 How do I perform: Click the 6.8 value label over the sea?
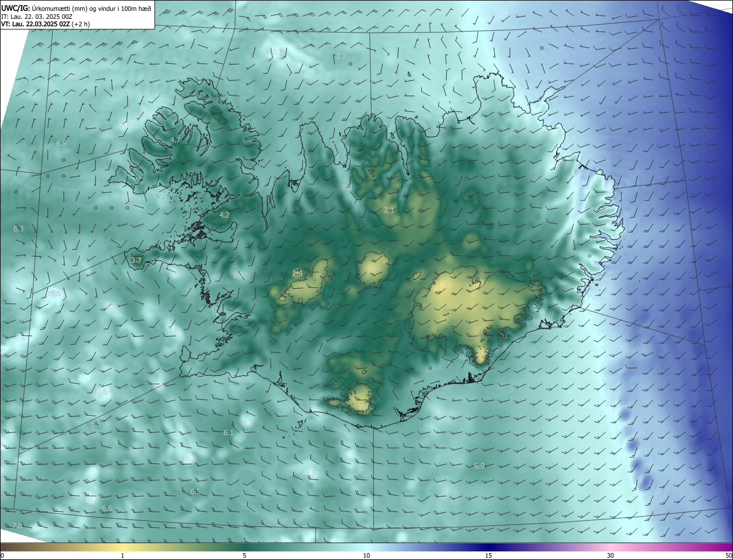point(61,143)
